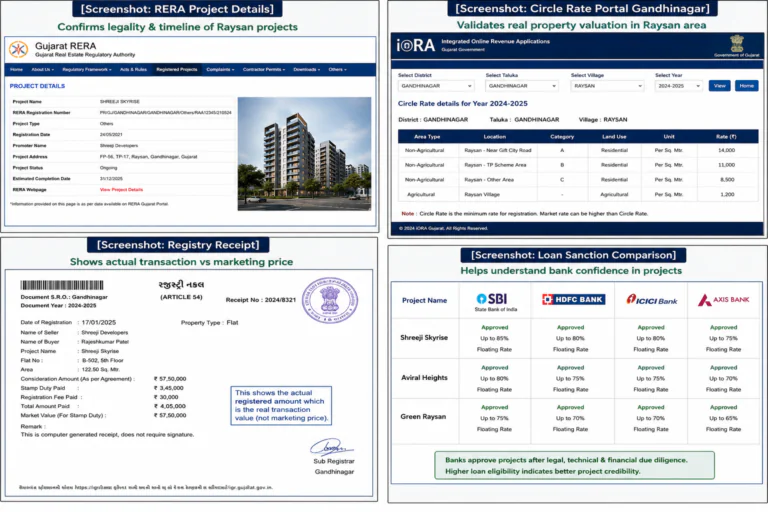Click the 1,200 agricultural rate value

click(x=727, y=195)
